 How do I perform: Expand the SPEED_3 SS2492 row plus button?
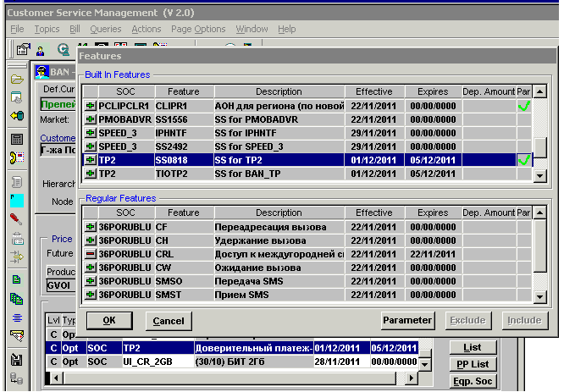coord(91,146)
